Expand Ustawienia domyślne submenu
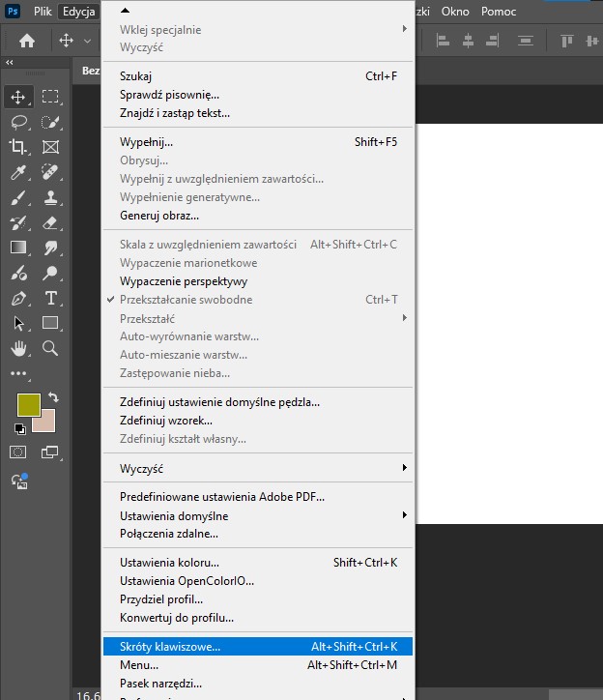This screenshot has width=603, height=700. [x=258, y=515]
